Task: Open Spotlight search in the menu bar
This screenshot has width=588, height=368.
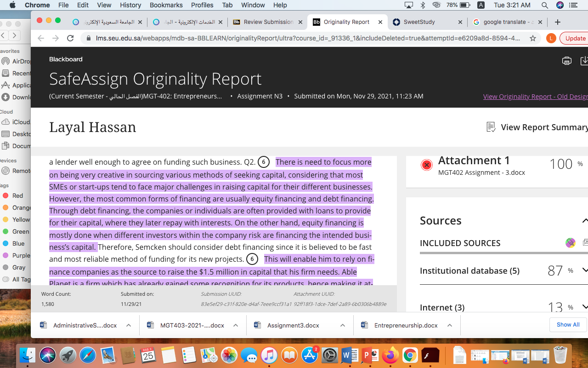Action: (544, 5)
